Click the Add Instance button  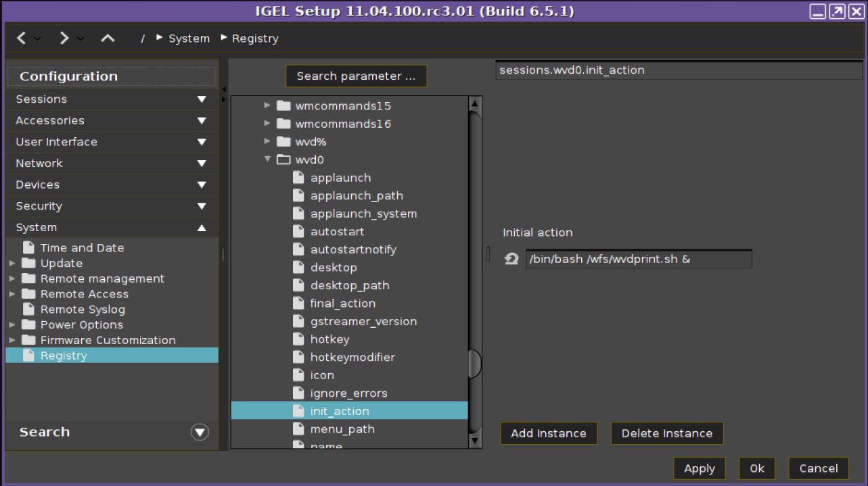tap(548, 433)
